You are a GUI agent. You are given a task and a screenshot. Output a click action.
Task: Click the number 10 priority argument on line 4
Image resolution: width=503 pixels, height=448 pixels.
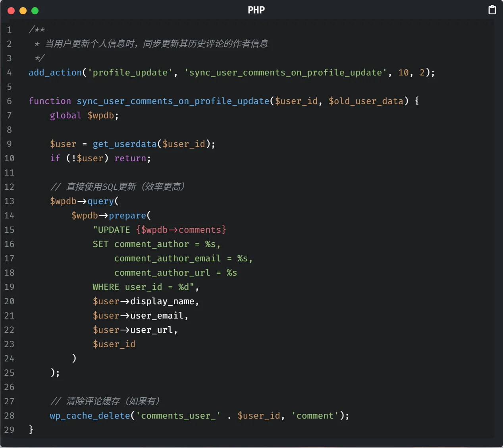click(x=403, y=73)
